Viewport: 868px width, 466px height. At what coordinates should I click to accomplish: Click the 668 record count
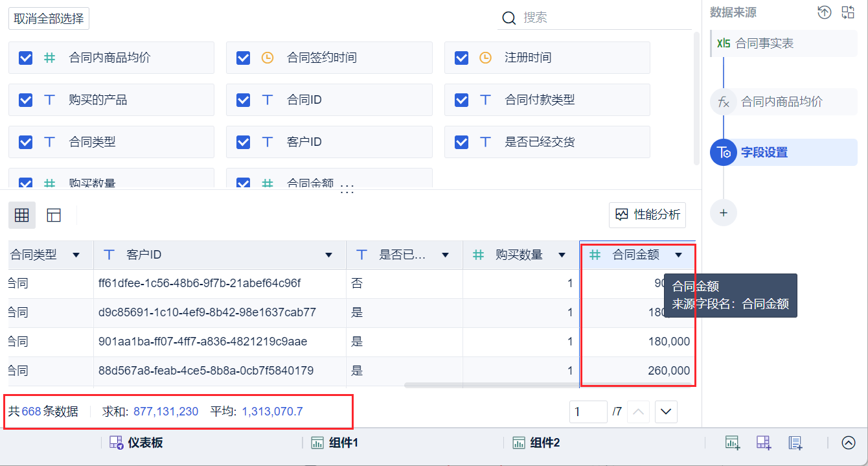(31, 411)
